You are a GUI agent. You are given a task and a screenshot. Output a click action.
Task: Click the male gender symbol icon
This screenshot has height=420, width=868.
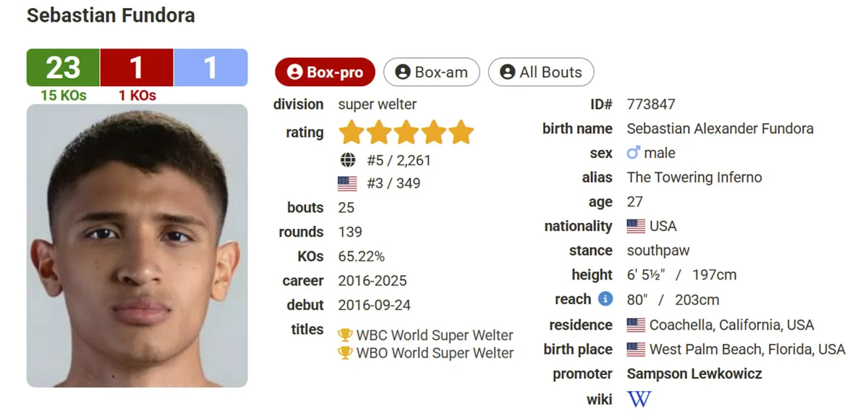(x=634, y=153)
